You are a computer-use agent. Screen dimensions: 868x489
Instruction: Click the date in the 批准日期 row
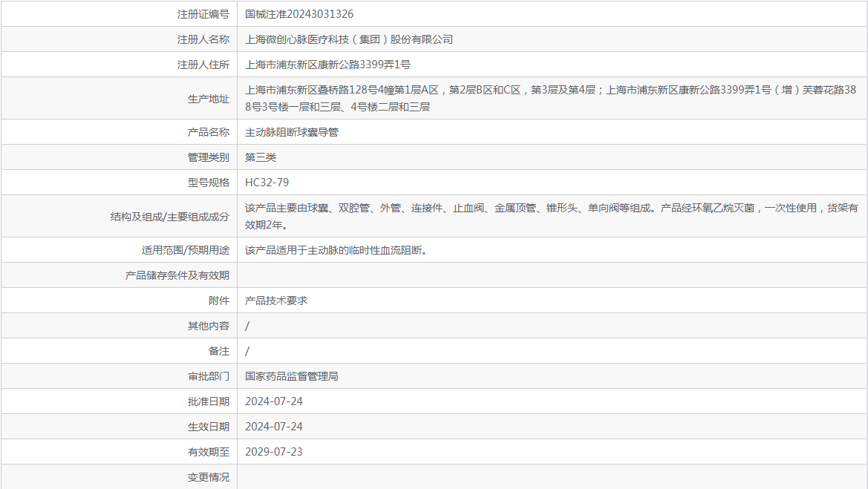pyautogui.click(x=274, y=401)
